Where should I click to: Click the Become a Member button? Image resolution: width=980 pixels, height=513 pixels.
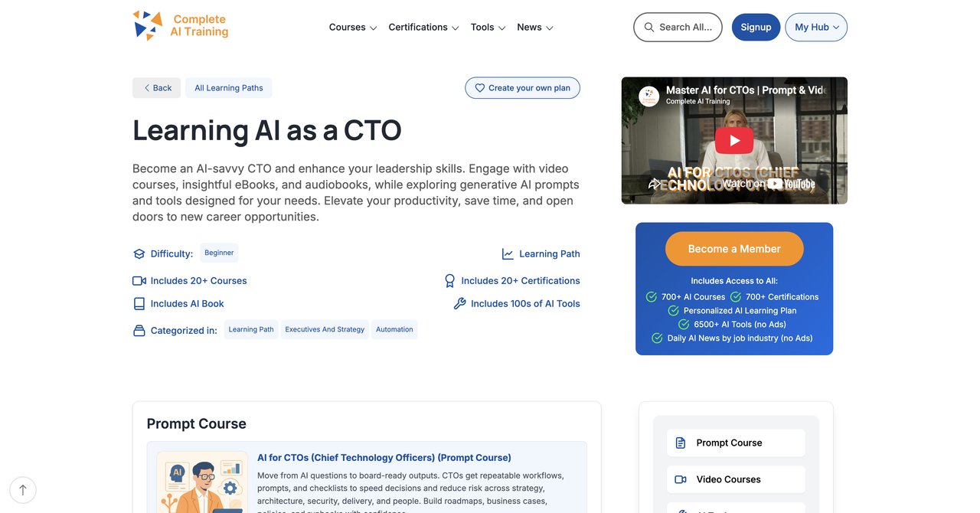(734, 249)
